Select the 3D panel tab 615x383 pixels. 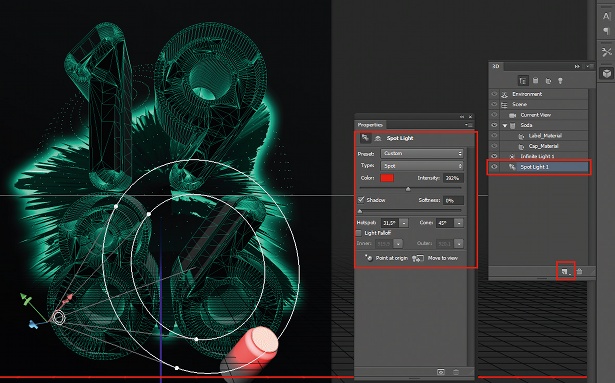coord(496,66)
